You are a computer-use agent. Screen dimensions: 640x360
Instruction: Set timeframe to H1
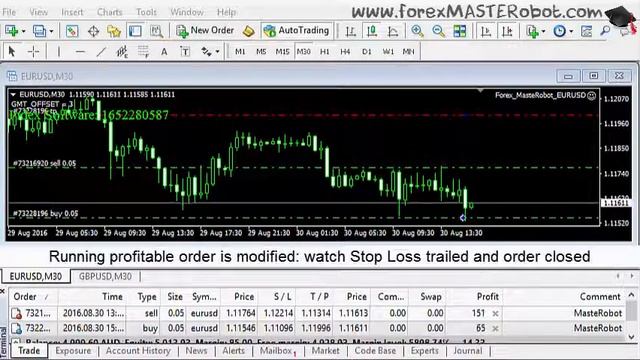[324, 51]
